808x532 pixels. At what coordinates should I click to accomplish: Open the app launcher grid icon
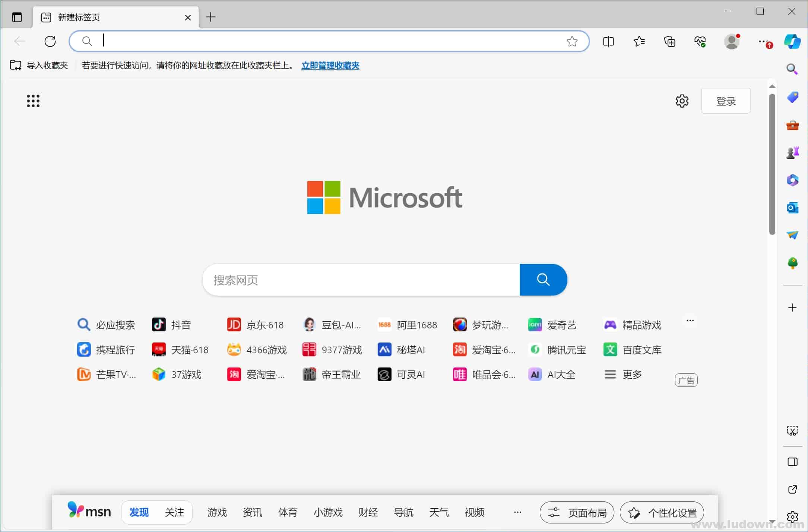(x=33, y=101)
